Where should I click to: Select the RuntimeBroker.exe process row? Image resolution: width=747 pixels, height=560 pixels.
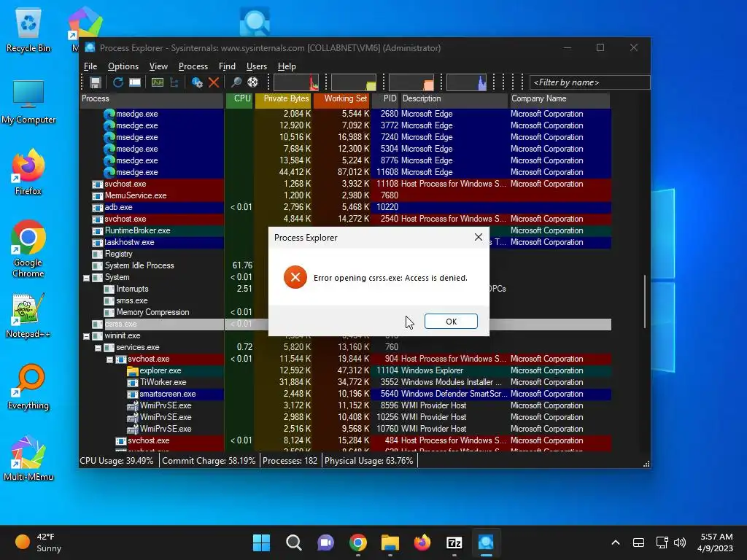pyautogui.click(x=346, y=230)
